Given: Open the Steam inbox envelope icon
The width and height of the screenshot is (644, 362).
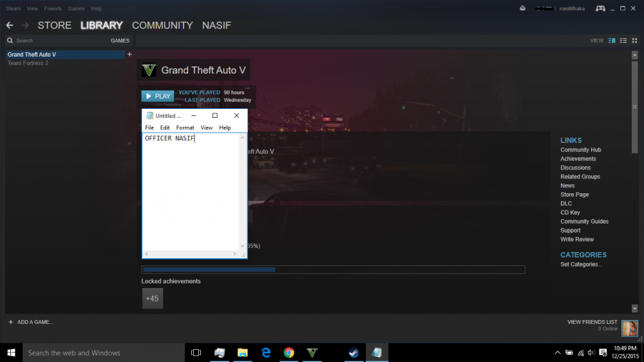Looking at the screenshot, I should click(x=522, y=8).
